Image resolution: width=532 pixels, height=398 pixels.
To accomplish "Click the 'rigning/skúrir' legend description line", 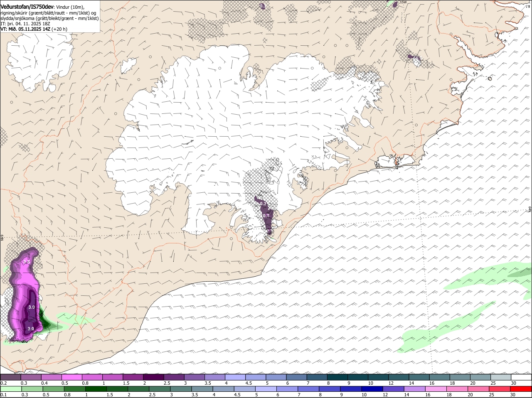I will coord(48,13).
